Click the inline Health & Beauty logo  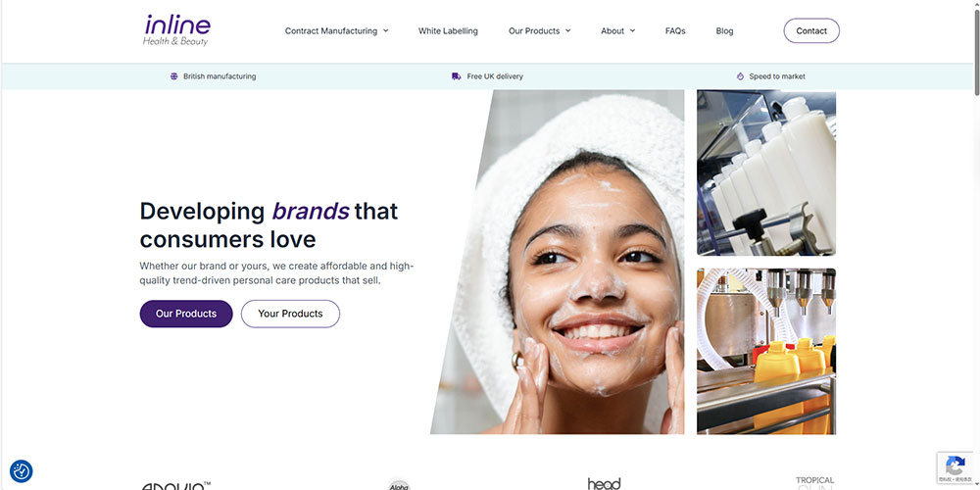tap(176, 30)
